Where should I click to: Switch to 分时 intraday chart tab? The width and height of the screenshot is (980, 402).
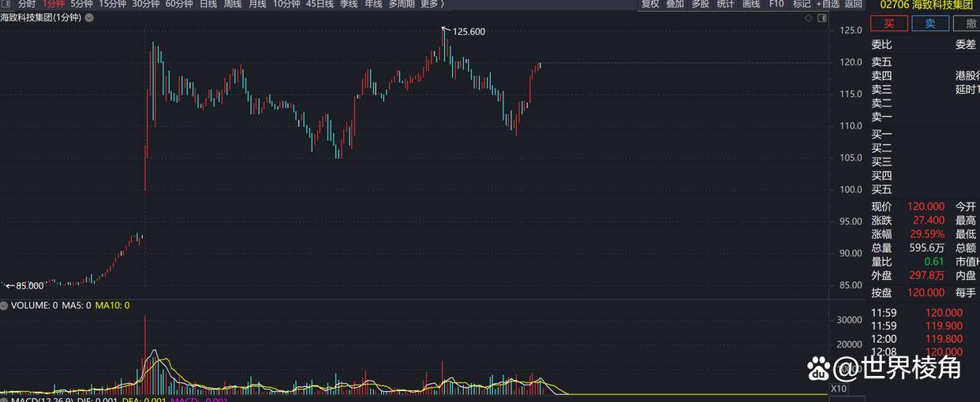(x=26, y=4)
